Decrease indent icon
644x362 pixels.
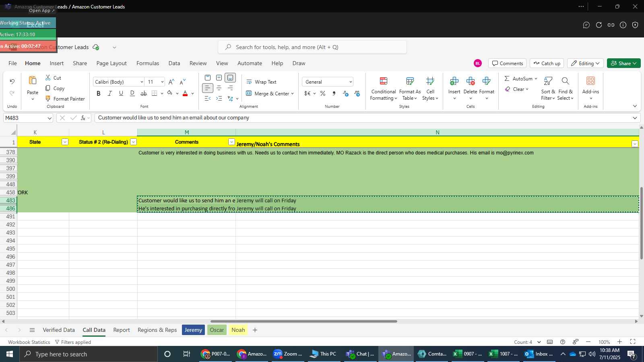(208, 99)
